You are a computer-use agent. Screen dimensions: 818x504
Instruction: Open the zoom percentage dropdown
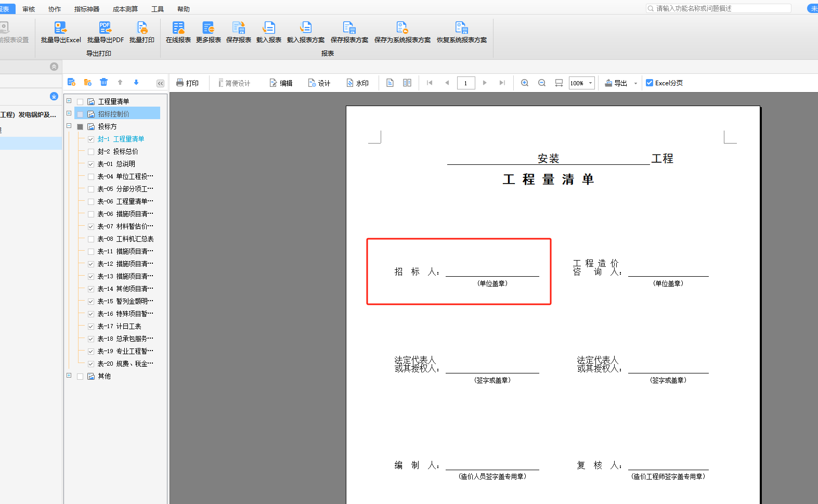pos(590,83)
